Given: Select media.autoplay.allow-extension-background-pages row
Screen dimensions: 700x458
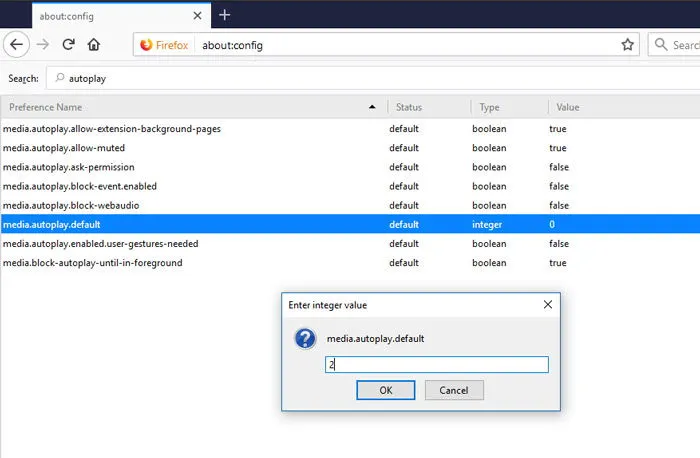Looking at the screenshot, I should pos(350,129).
